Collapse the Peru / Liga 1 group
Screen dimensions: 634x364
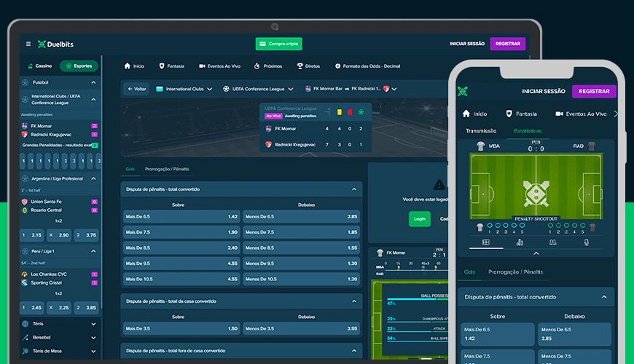pyautogui.click(x=93, y=251)
